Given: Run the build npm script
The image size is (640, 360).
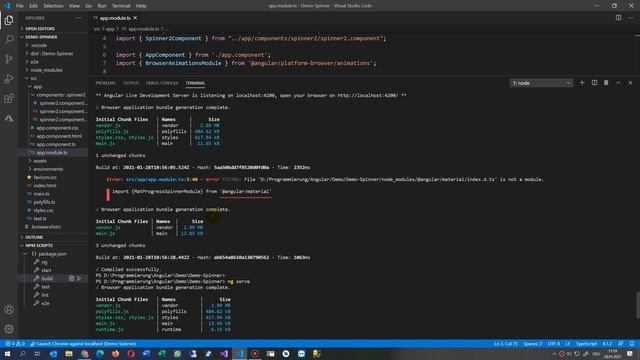Looking at the screenshot, I should (x=79, y=278).
